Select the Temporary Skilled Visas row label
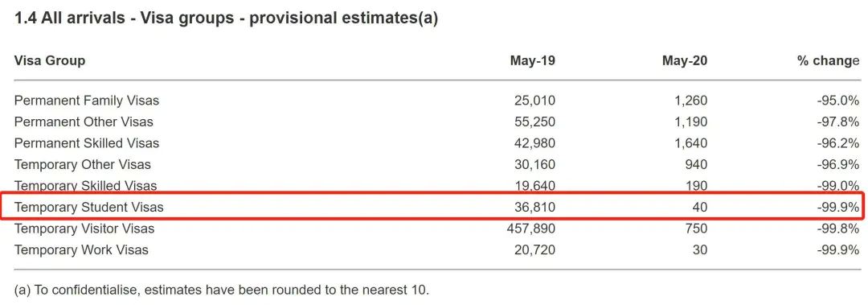Viewport: 868px width, 305px height. click(85, 186)
